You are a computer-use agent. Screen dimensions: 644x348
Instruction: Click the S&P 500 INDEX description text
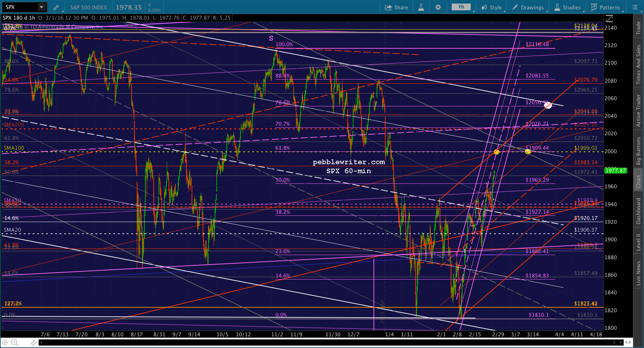tap(89, 7)
